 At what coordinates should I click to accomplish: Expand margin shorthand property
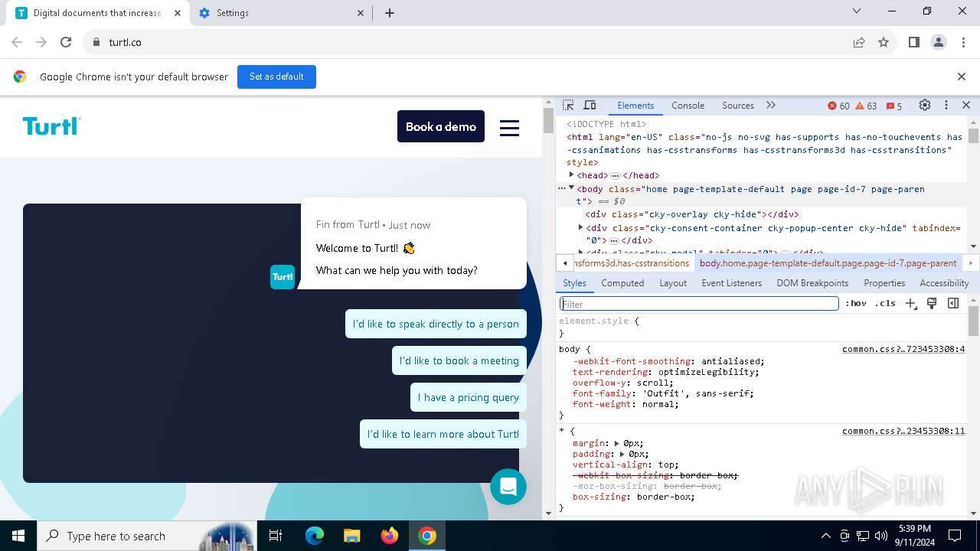[x=616, y=443]
